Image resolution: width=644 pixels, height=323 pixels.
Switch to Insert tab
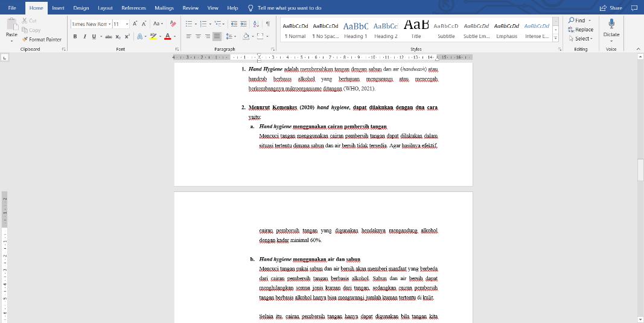[x=58, y=8]
